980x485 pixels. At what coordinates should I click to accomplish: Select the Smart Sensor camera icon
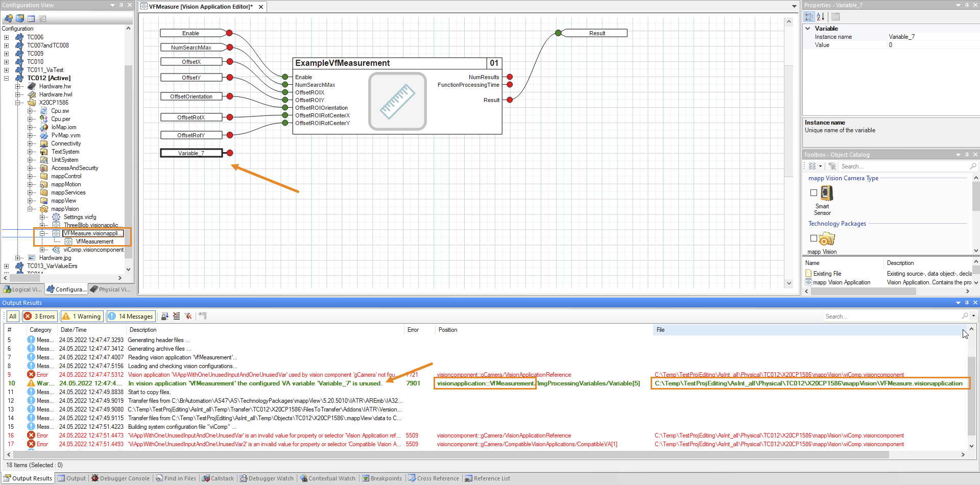pyautogui.click(x=827, y=193)
